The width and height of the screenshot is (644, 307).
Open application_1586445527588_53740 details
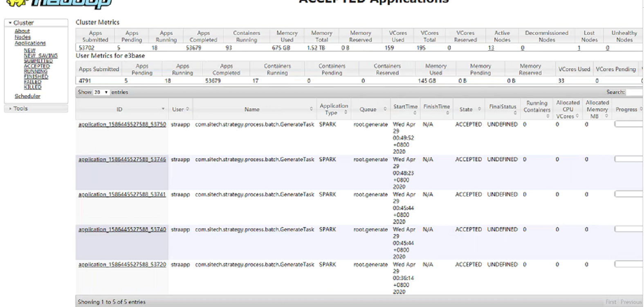[122, 230]
